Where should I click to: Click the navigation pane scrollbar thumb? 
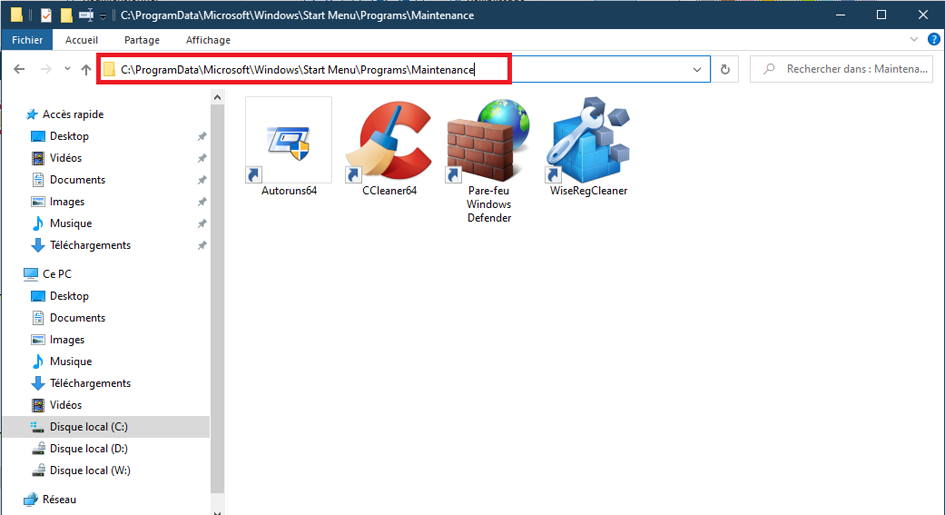218,298
